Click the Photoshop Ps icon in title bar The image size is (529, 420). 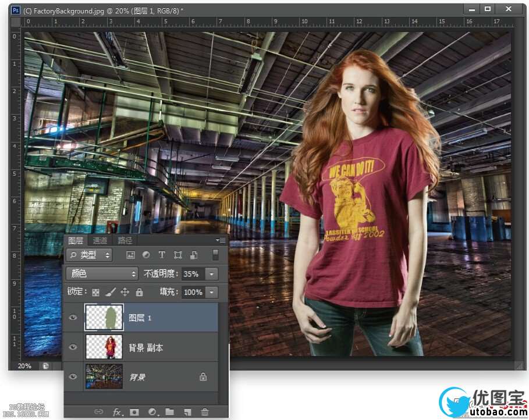16,10
